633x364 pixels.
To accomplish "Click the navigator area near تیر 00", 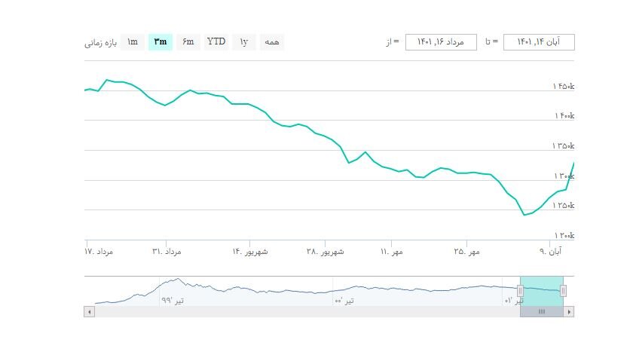I will point(344,292).
